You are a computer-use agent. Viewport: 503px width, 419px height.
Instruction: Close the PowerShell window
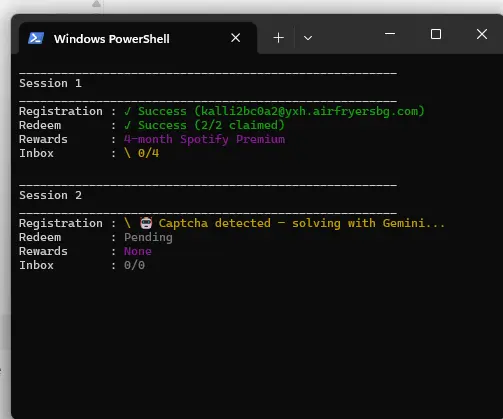click(482, 34)
